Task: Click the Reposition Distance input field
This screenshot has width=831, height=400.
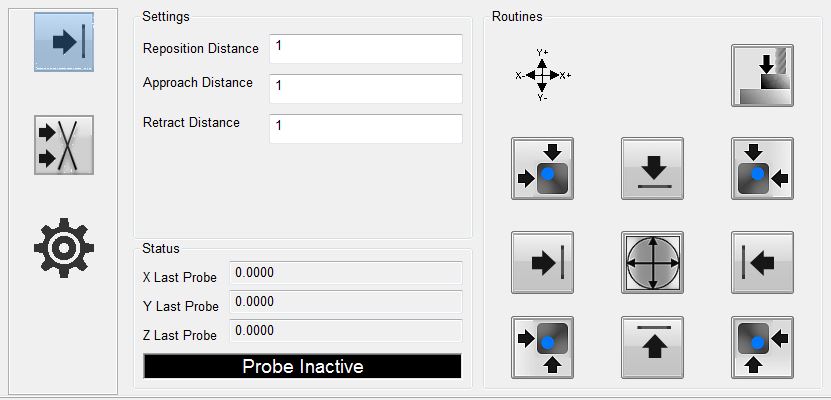Action: point(365,49)
